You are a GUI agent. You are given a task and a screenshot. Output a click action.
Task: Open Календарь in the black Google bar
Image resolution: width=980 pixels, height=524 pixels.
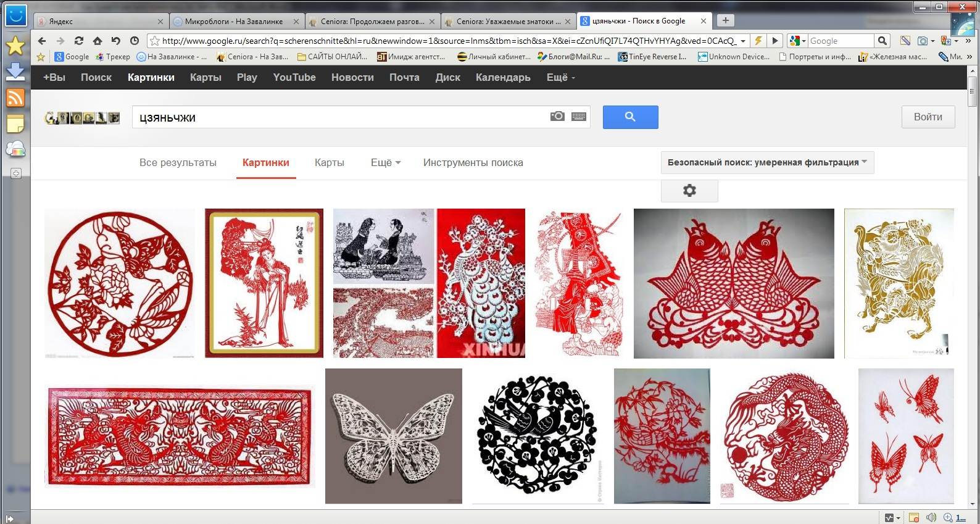click(x=502, y=77)
